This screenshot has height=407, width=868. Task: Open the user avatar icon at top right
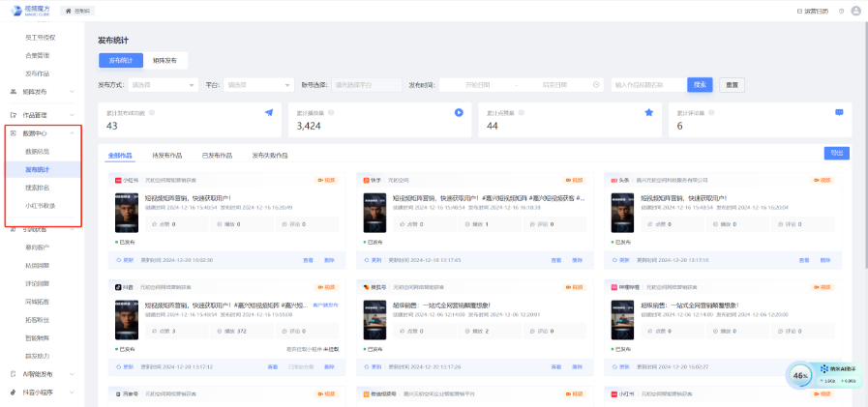click(x=857, y=11)
